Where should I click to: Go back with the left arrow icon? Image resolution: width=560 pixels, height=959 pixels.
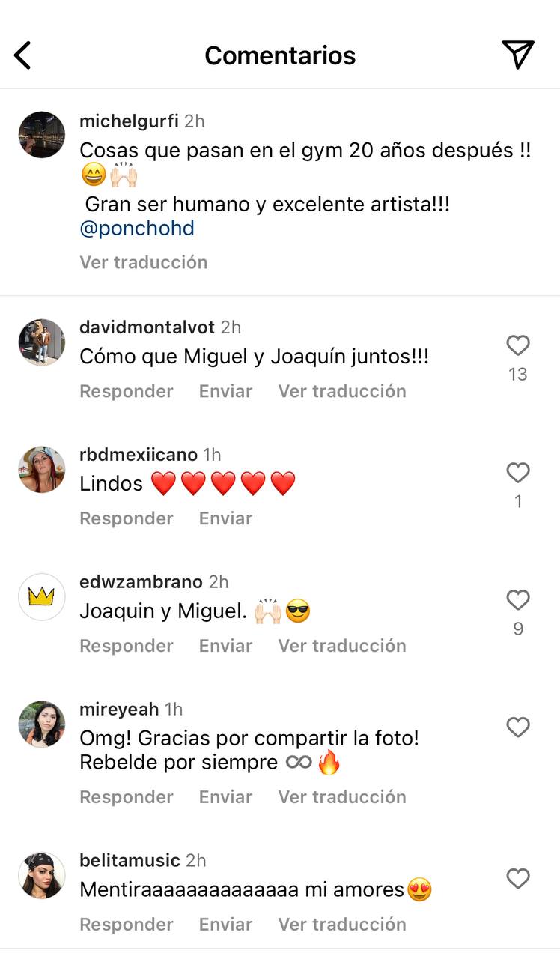(x=23, y=55)
